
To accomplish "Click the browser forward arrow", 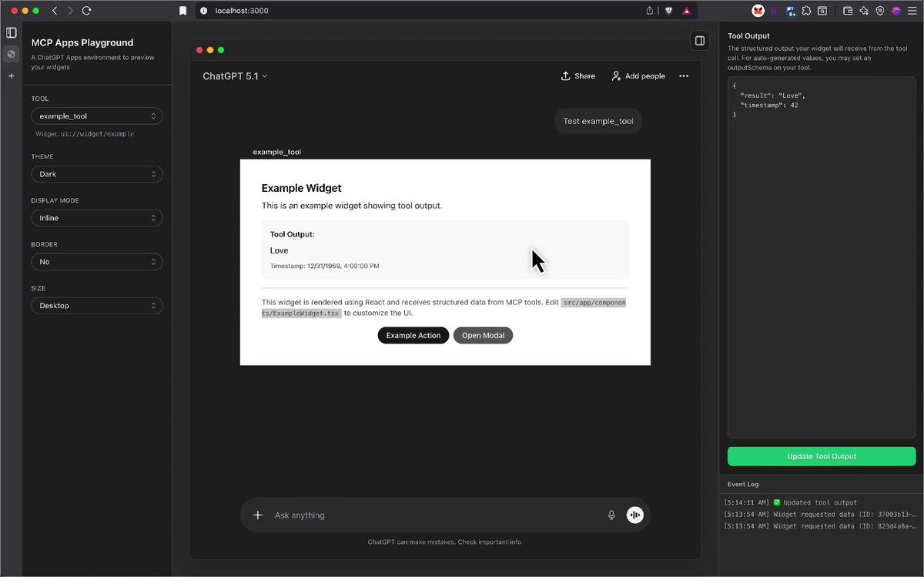I will pos(70,11).
